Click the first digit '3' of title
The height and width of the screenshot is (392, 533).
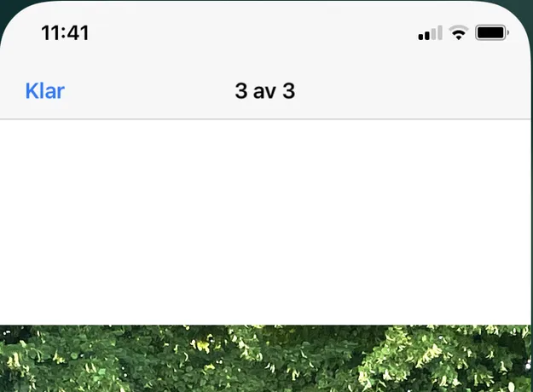coord(241,90)
